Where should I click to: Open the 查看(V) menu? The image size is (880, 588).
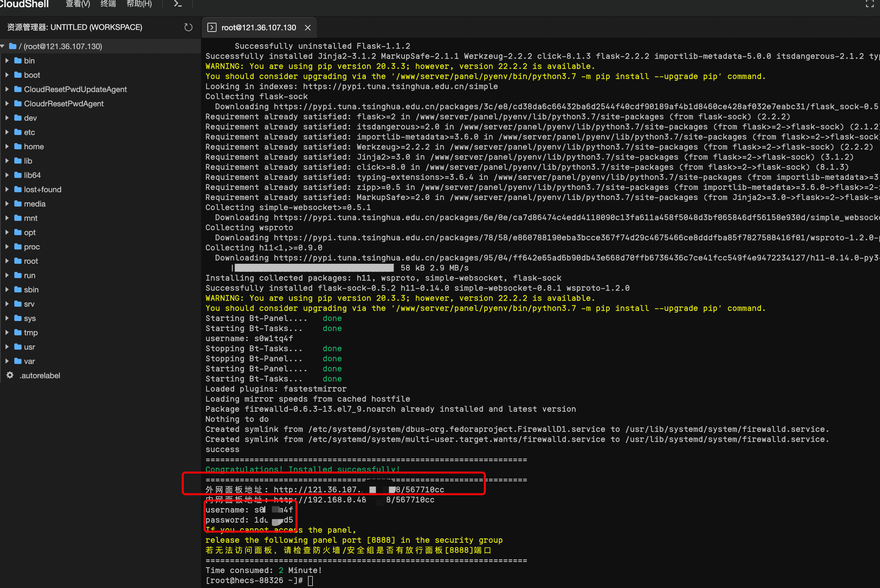78,4
